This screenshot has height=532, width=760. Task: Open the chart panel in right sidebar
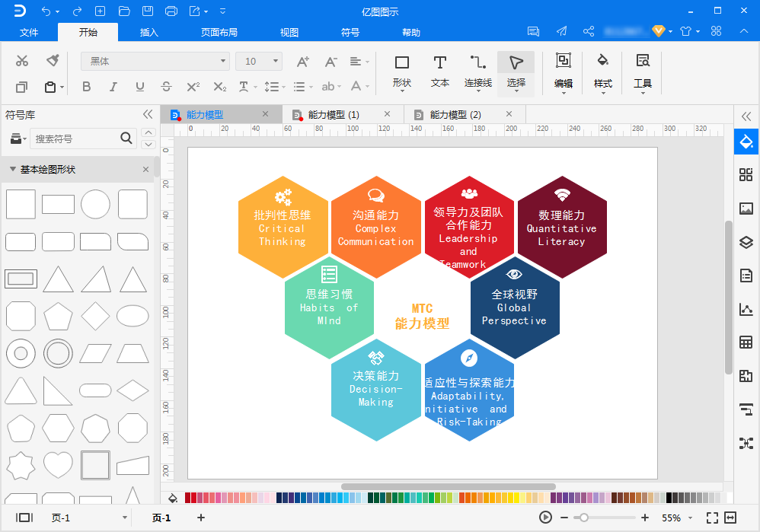pyautogui.click(x=746, y=309)
